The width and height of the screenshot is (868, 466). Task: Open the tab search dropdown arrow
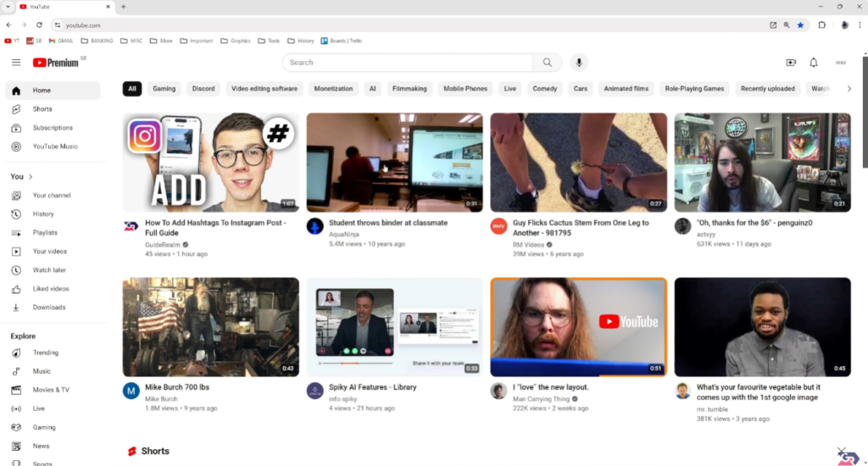pyautogui.click(x=8, y=7)
